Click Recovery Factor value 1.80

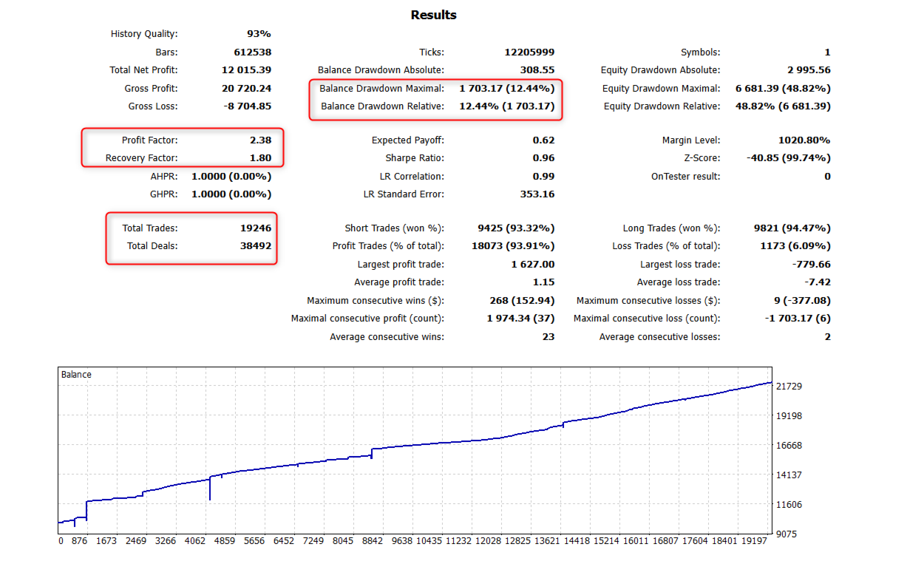(260, 158)
